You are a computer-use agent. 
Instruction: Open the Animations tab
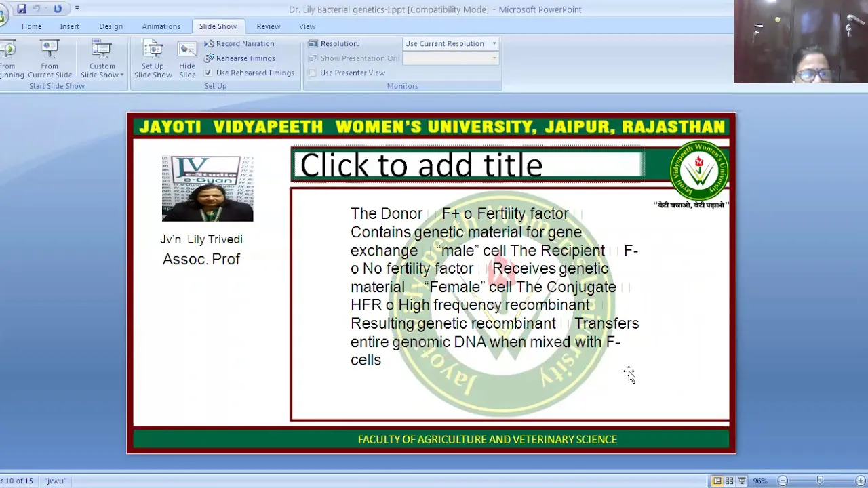coord(161,26)
